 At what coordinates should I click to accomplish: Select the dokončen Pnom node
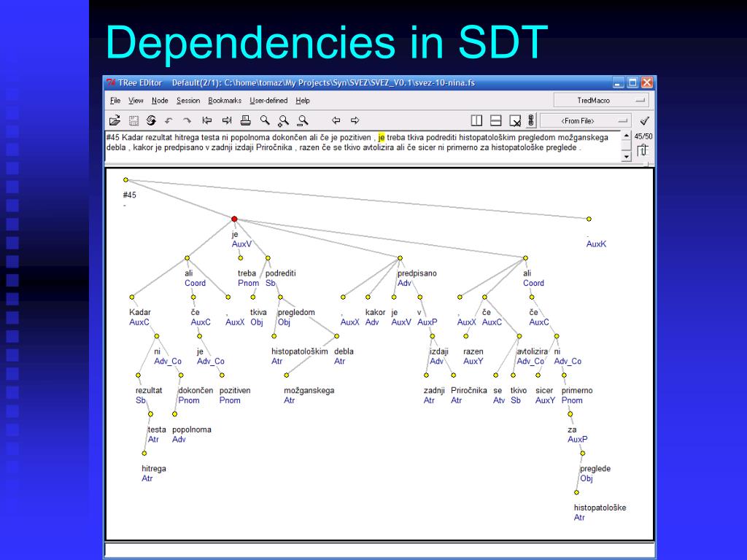pos(181,376)
